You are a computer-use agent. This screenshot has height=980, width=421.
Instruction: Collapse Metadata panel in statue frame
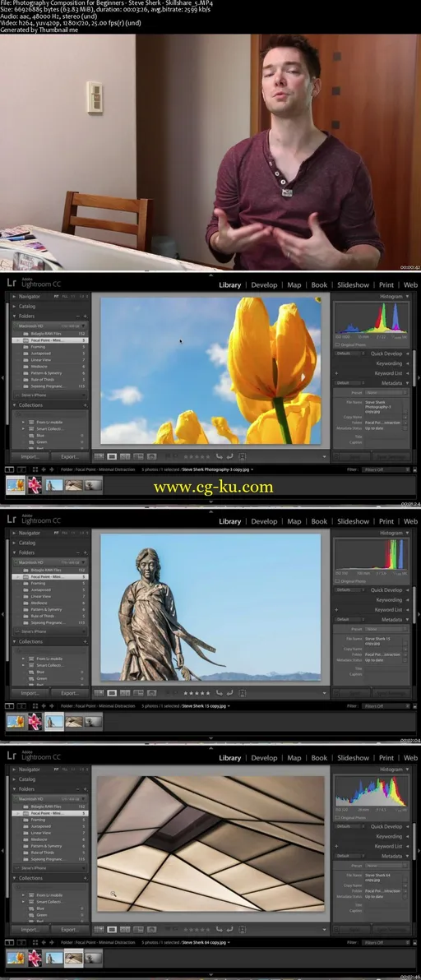click(x=407, y=619)
